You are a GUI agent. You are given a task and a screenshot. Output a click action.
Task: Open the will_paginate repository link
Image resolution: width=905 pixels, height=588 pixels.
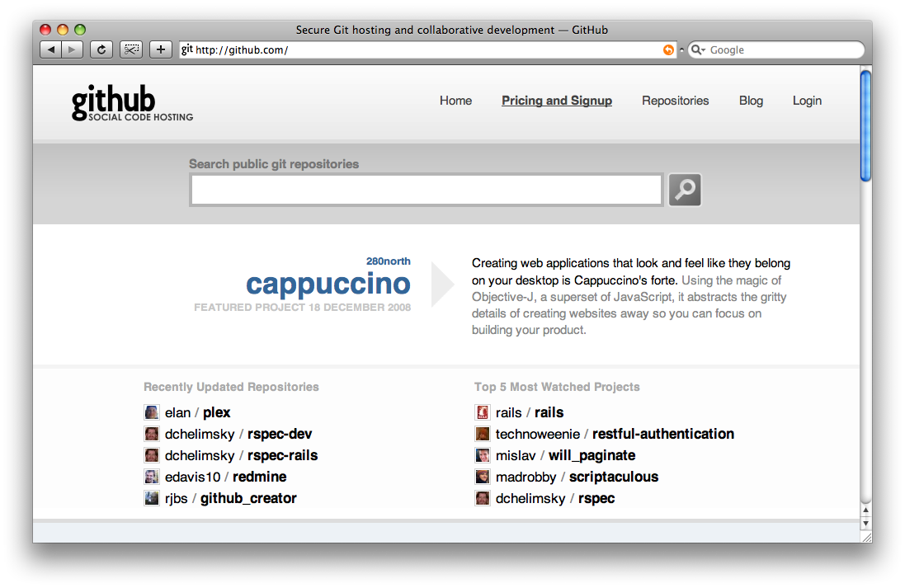[592, 455]
